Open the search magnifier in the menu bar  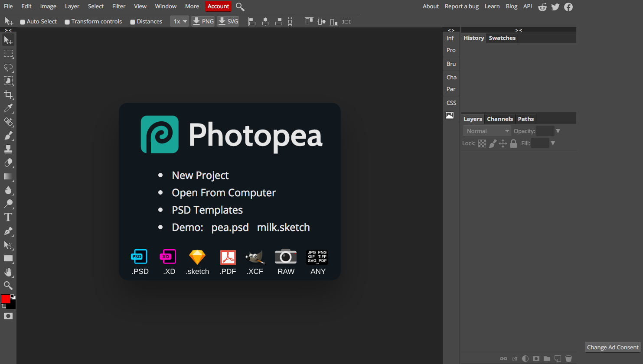240,6
